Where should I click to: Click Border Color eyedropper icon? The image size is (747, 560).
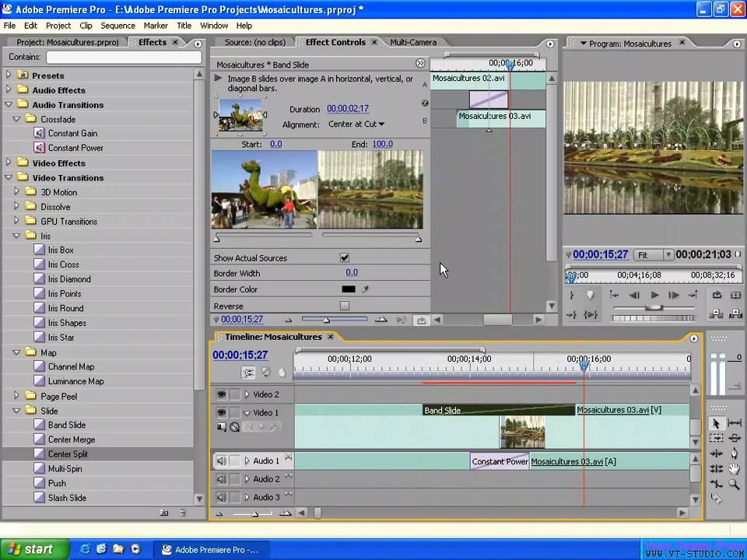click(365, 289)
